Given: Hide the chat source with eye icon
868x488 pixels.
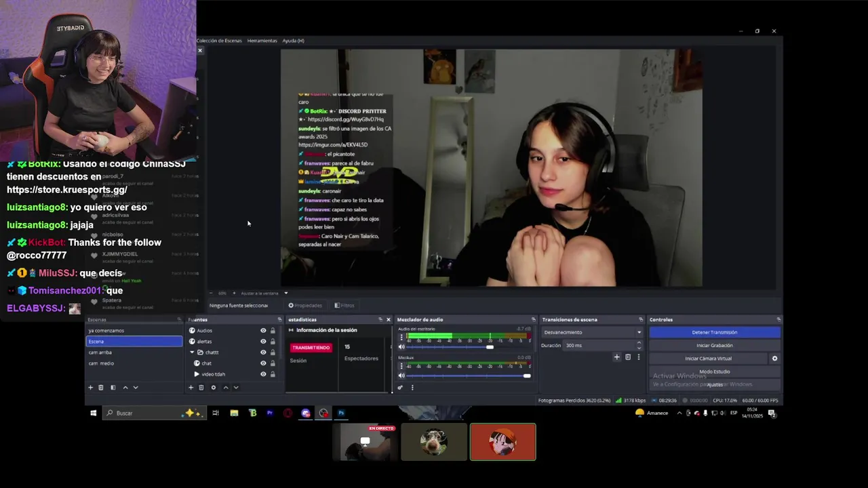Looking at the screenshot, I should click(x=263, y=363).
